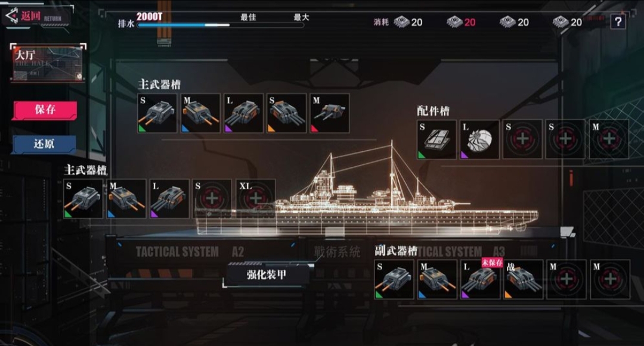Pick the M red-tagged turret in top weapon row

coord(330,113)
